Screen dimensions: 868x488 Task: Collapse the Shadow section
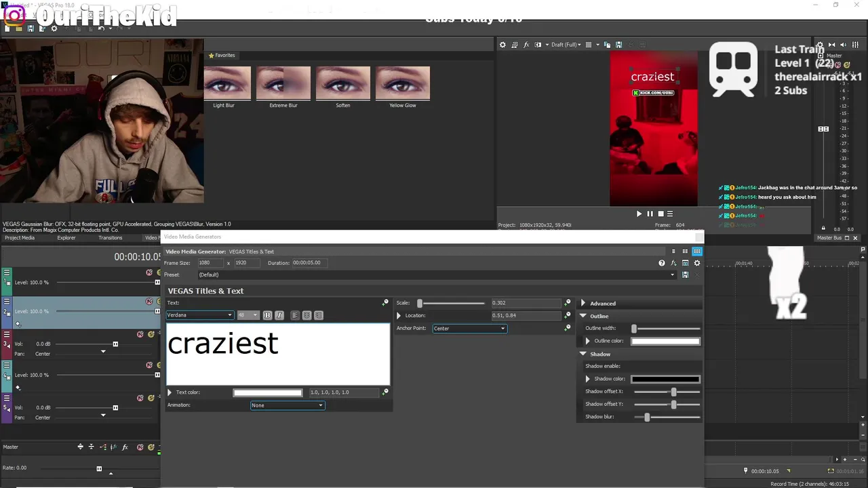[583, 354]
